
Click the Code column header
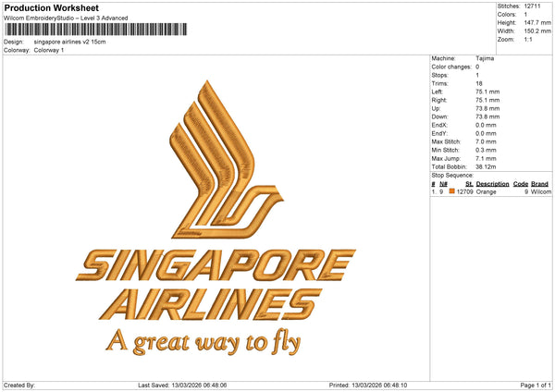[x=521, y=184]
